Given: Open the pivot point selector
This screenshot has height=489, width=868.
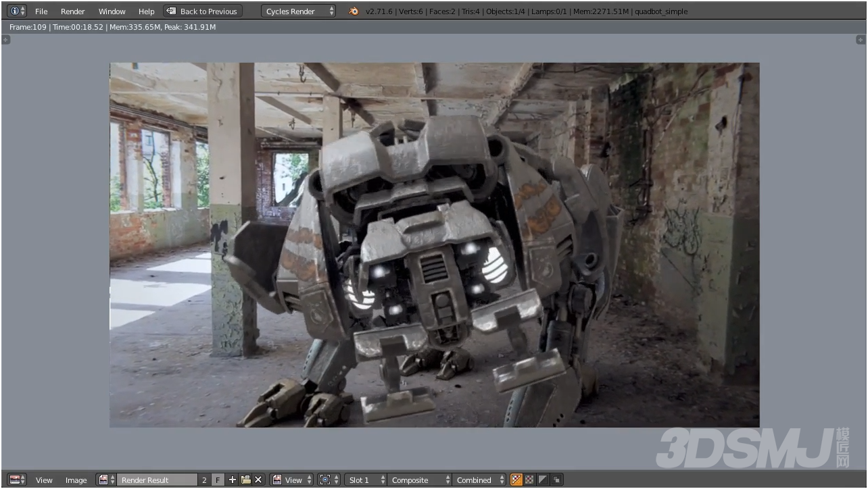Looking at the screenshot, I should (329, 480).
